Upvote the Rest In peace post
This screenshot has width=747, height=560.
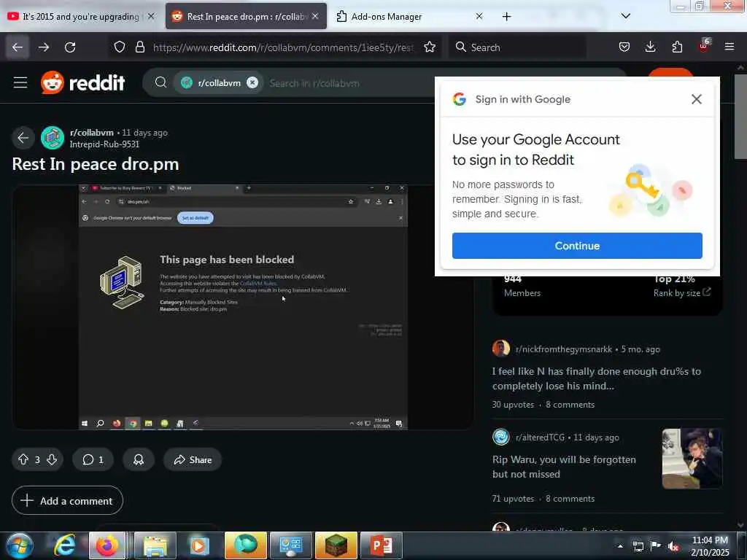(x=23, y=459)
